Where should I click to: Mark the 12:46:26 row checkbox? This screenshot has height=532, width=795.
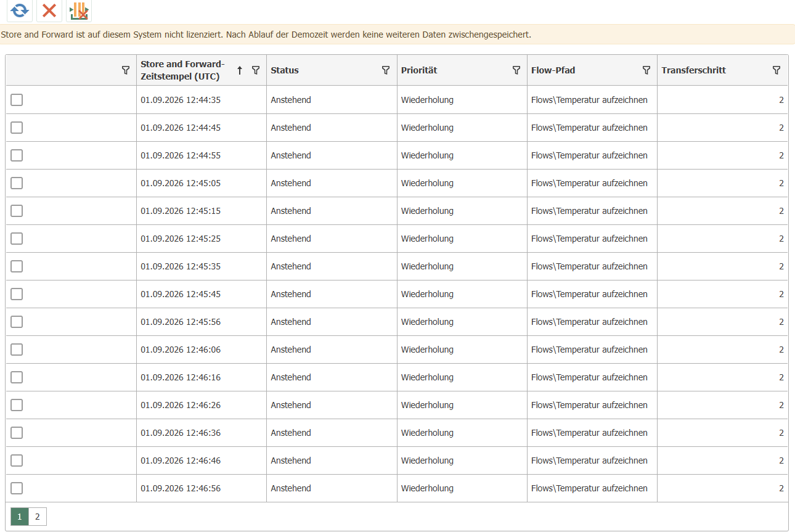click(x=17, y=405)
